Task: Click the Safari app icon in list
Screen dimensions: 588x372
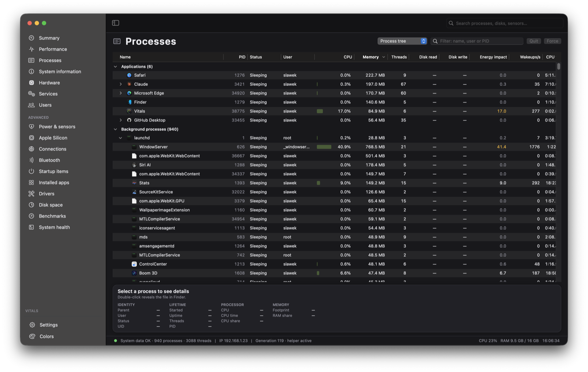Action: 129,75
